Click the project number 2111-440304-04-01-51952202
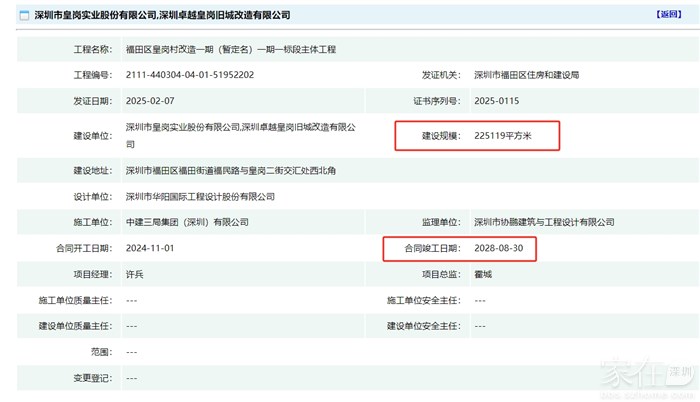This screenshot has height=402, width=700. 190,75
